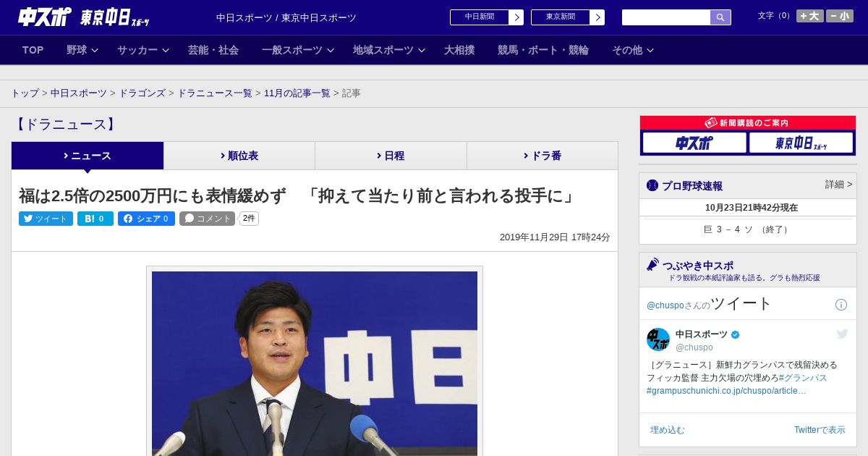868x456 pixels.
Task: Go to ドラゴンズ breadcrumb link
Action: click(x=142, y=93)
